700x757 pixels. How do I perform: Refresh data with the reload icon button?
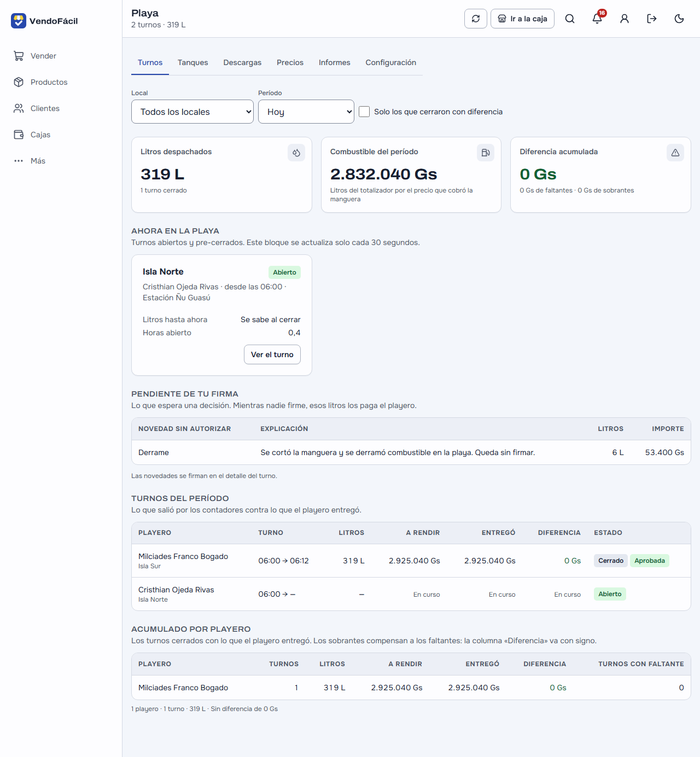pos(476,19)
